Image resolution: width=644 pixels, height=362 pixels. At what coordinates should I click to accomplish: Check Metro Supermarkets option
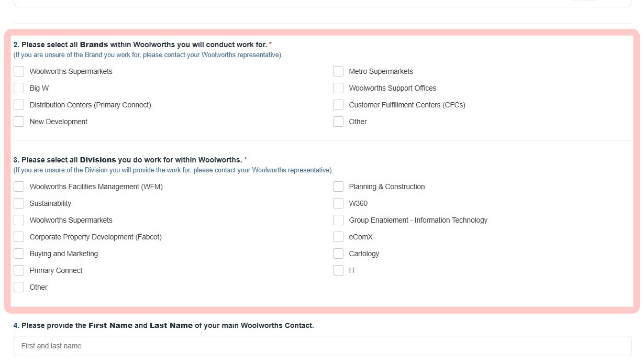pyautogui.click(x=338, y=71)
